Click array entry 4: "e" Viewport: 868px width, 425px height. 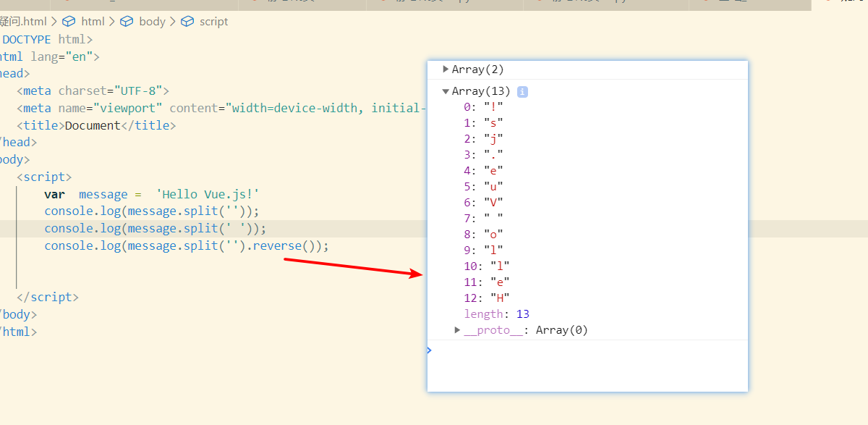click(483, 171)
